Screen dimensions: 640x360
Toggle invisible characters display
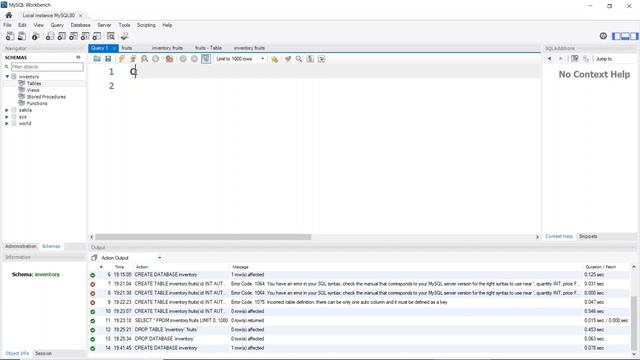click(x=310, y=59)
